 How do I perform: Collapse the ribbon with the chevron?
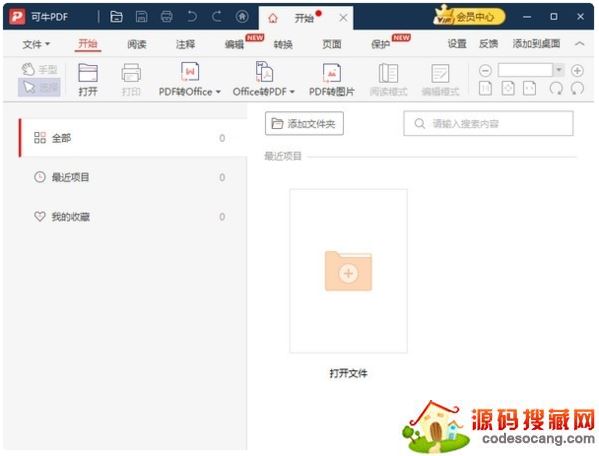click(580, 44)
